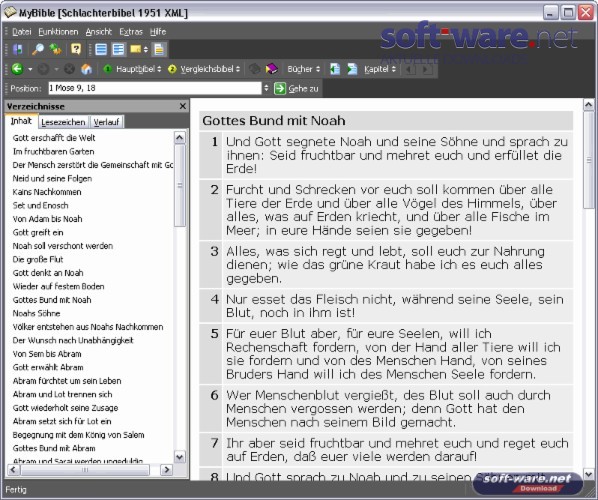Click the previous chapter arrow button
The height and width of the screenshot is (500, 598).
coord(410,69)
